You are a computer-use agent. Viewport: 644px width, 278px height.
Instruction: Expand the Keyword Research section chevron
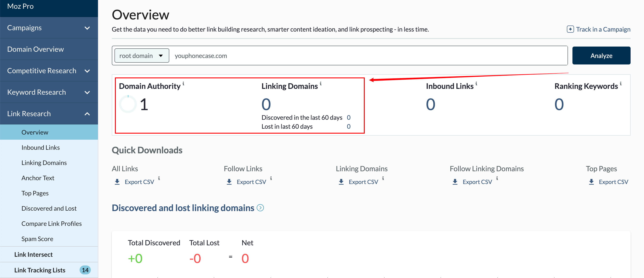coord(87,92)
